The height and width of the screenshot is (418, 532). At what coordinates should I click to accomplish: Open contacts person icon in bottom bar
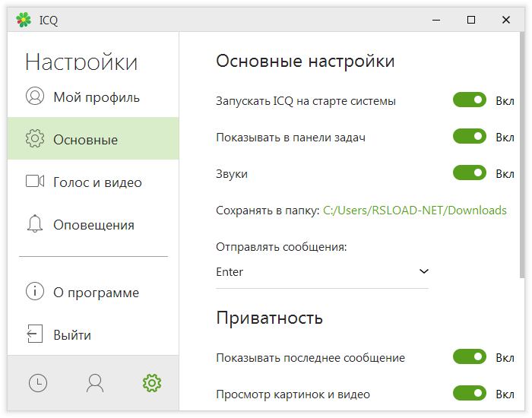coord(95,384)
